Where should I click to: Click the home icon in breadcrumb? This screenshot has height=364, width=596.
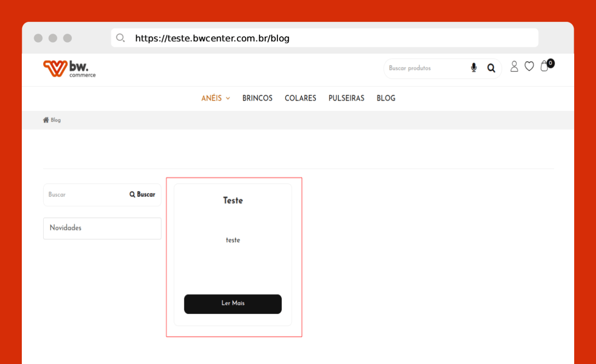46,120
